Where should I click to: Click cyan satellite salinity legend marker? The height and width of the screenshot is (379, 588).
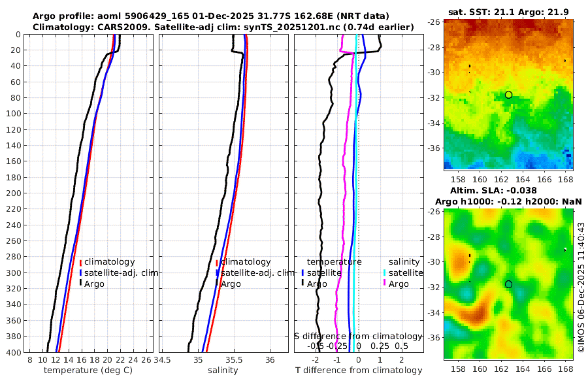[384, 272]
